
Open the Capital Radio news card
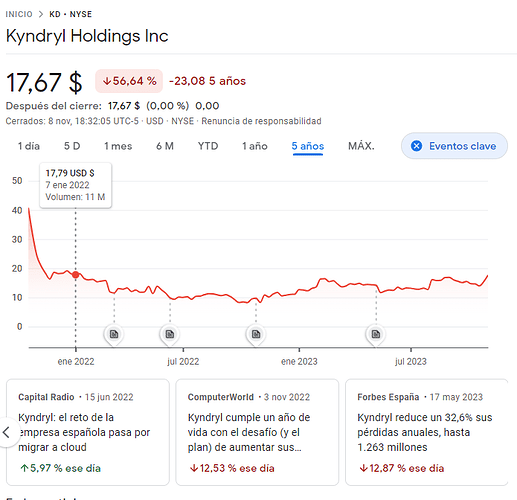tap(88, 432)
